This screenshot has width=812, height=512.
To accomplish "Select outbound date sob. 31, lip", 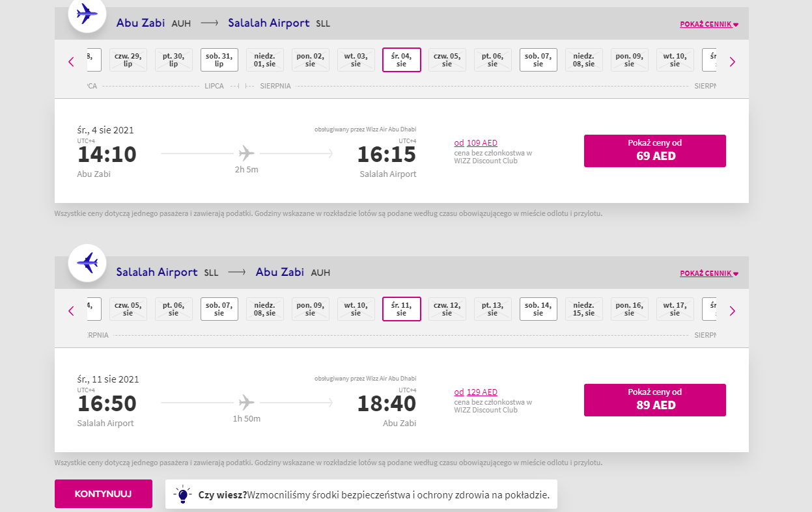I will (x=219, y=60).
